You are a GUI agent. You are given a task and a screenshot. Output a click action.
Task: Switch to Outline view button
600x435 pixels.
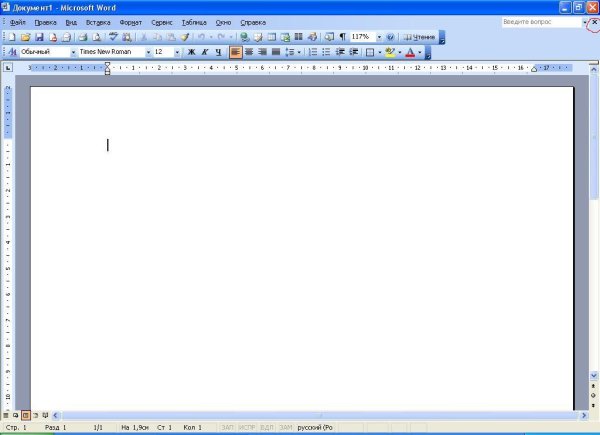[35, 415]
